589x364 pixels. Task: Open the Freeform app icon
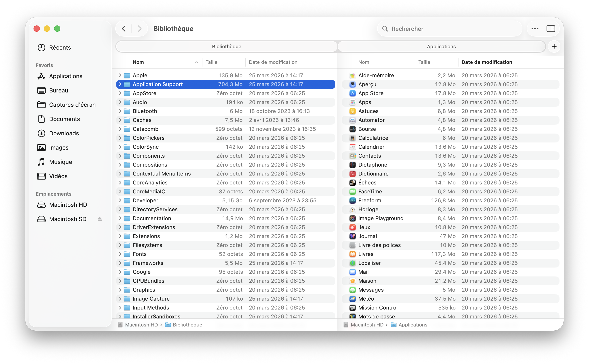(x=352, y=200)
